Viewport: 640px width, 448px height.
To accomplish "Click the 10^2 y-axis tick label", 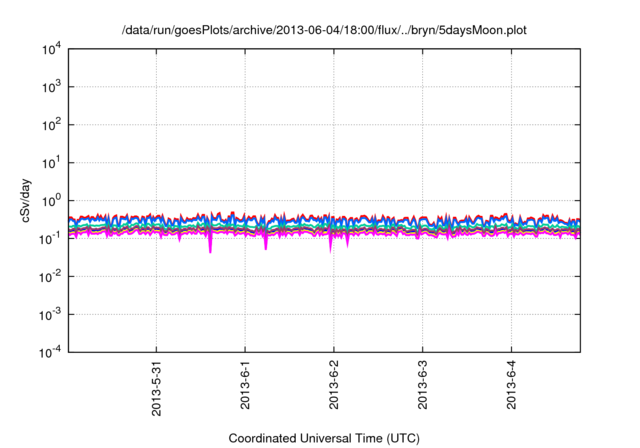I will coord(51,125).
